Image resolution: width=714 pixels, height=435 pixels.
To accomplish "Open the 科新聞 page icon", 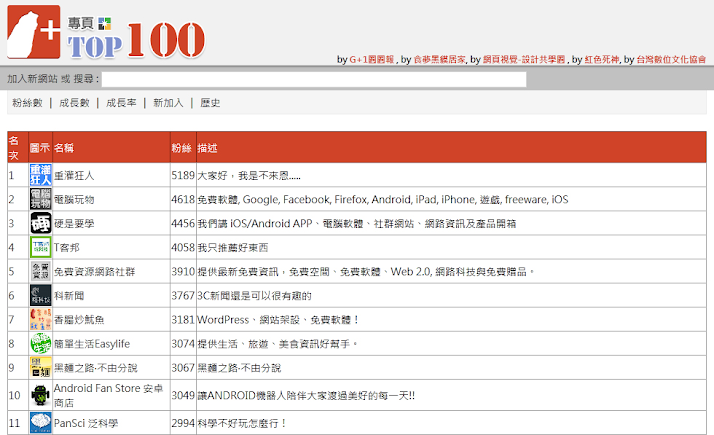I will (41, 296).
